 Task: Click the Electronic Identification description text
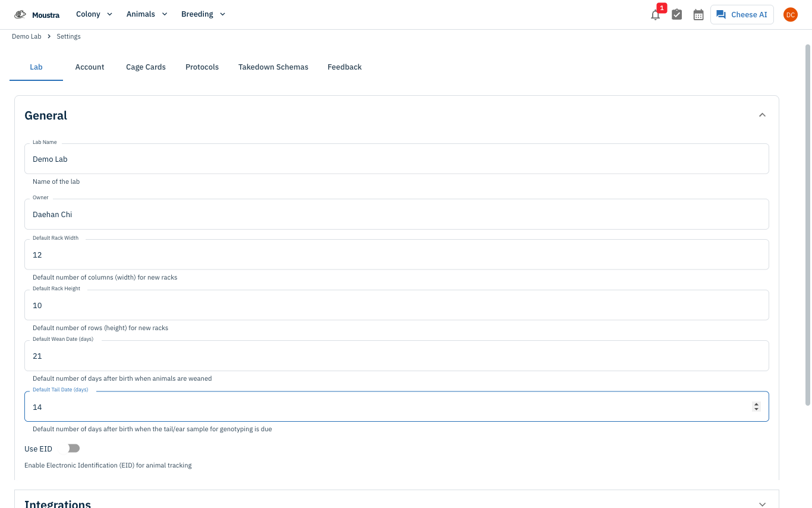coord(108,465)
